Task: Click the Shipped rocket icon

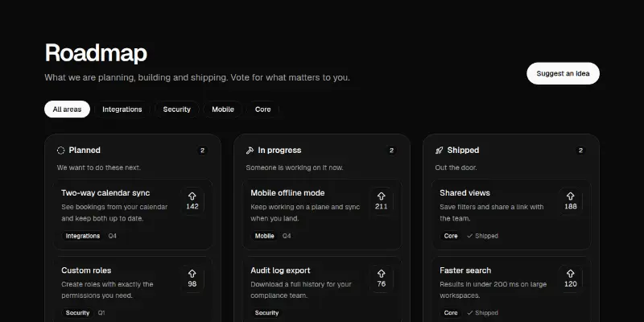Action: tap(439, 151)
